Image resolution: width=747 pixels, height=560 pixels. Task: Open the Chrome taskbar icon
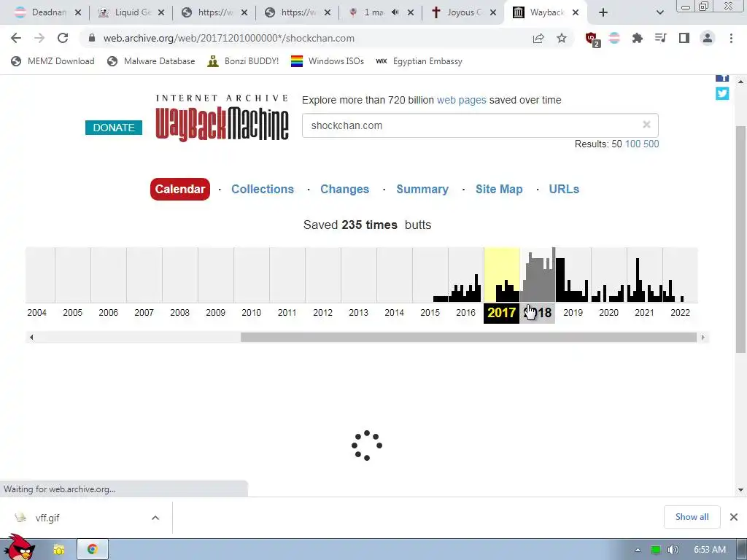point(93,549)
